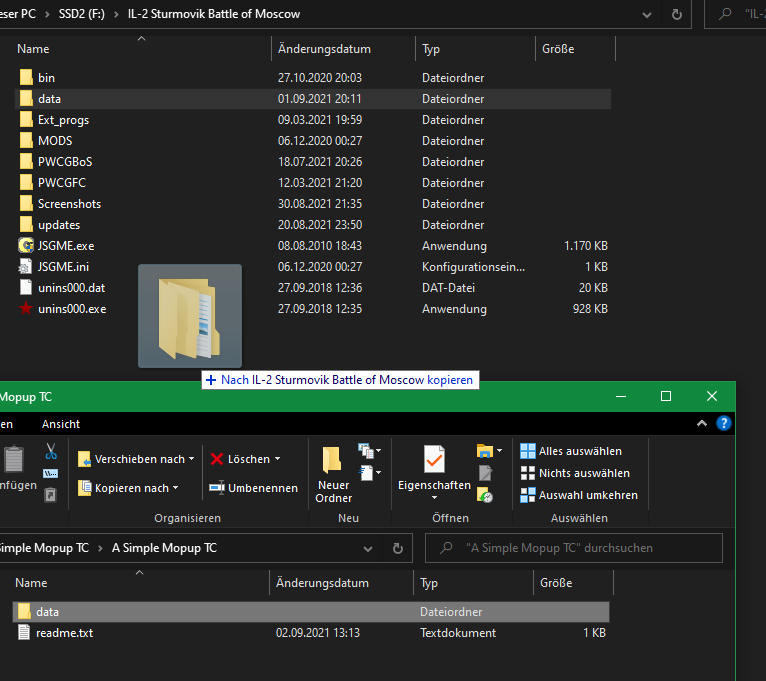Click the blue help question mark icon
The image size is (766, 681).
pos(723,423)
